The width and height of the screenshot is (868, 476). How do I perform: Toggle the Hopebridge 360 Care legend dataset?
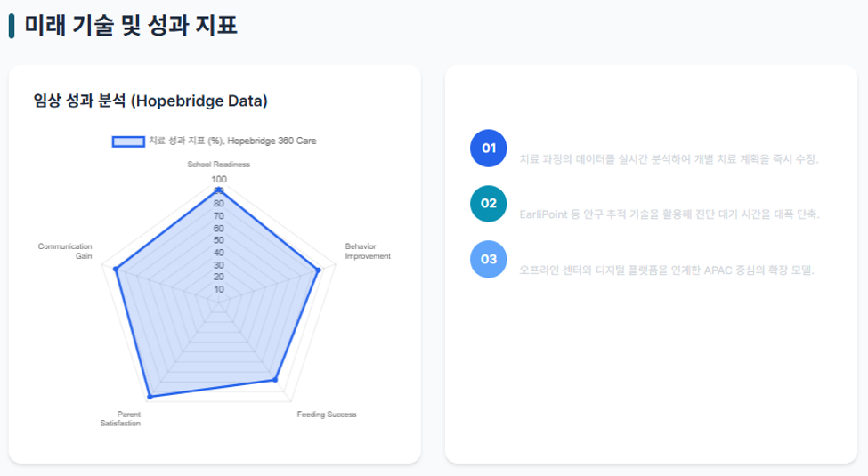tap(215, 141)
